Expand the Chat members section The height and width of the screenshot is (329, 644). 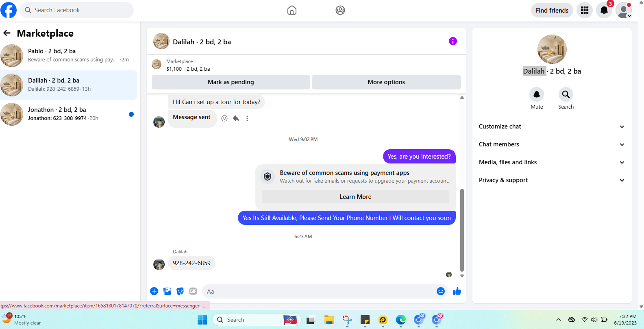552,144
